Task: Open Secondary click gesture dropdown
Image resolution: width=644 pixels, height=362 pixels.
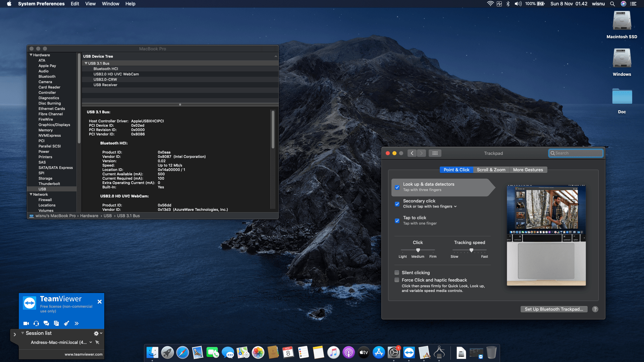Action: pyautogui.click(x=455, y=206)
